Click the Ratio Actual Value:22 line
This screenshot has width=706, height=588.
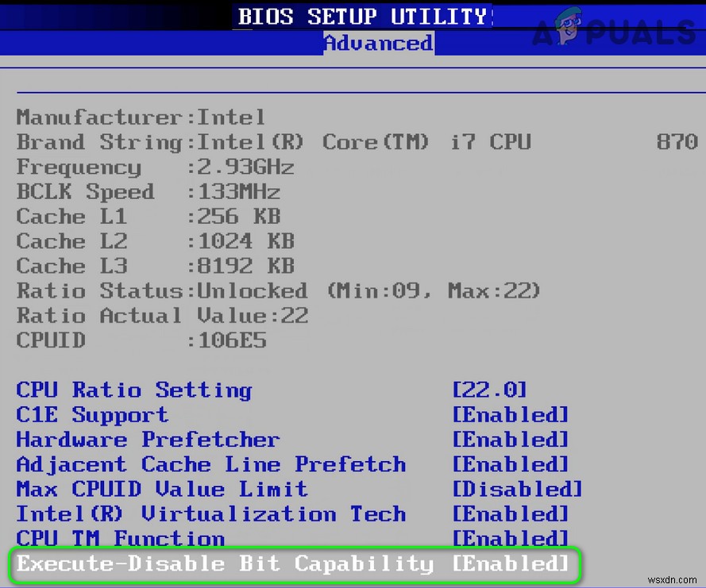[162, 315]
